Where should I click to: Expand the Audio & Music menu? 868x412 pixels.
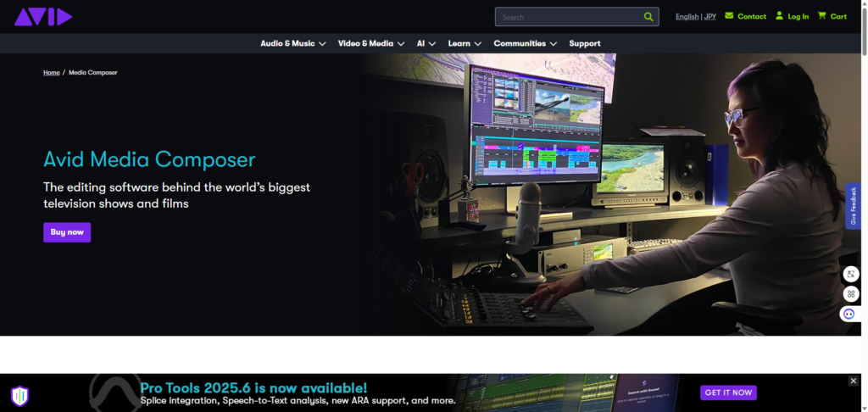292,43
